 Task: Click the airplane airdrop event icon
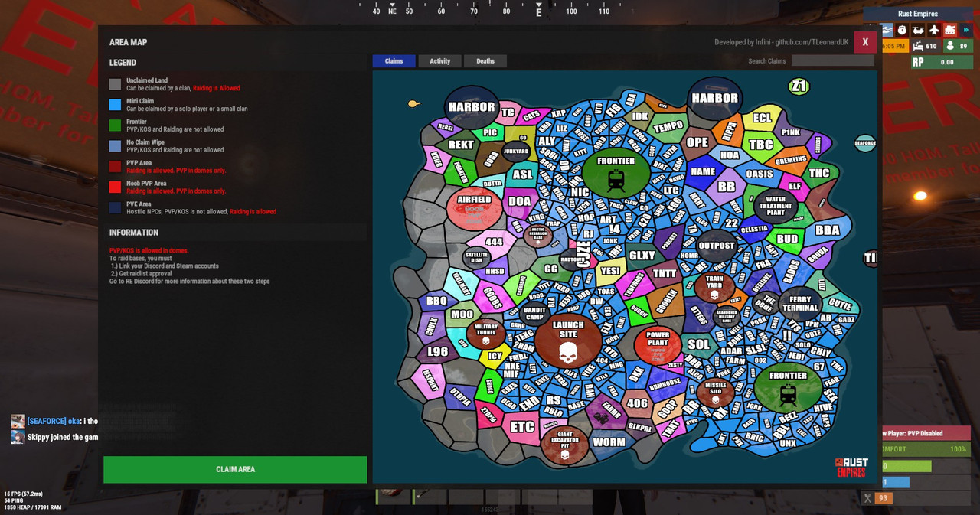coord(934,30)
